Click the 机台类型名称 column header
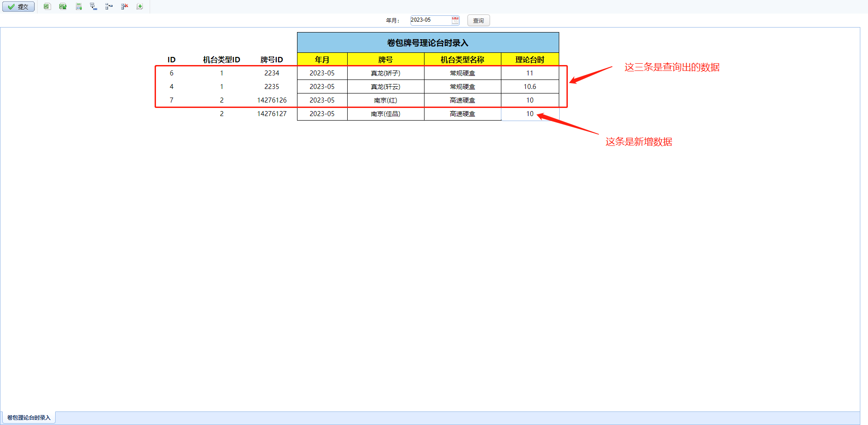868x425 pixels. tap(462, 60)
